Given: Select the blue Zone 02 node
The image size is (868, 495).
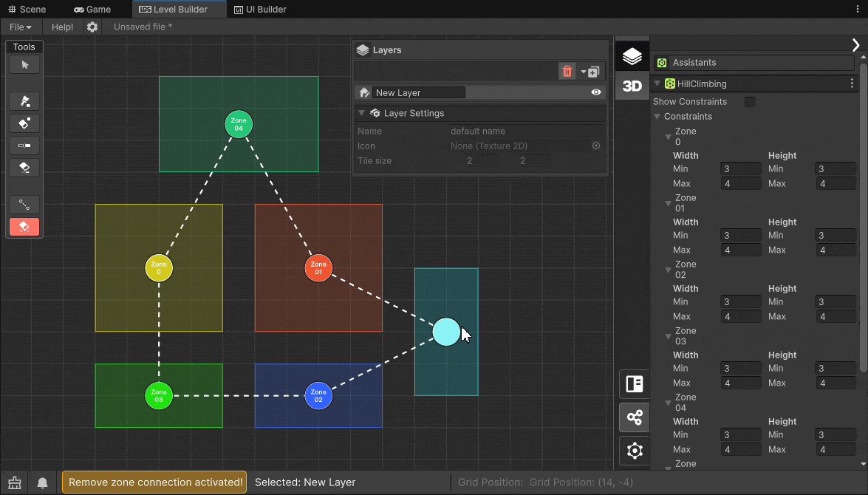Looking at the screenshot, I should (318, 396).
